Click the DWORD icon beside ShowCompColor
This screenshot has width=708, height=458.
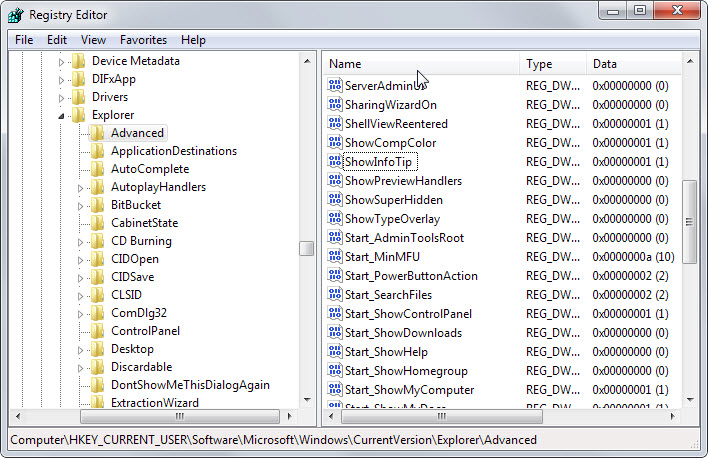335,142
